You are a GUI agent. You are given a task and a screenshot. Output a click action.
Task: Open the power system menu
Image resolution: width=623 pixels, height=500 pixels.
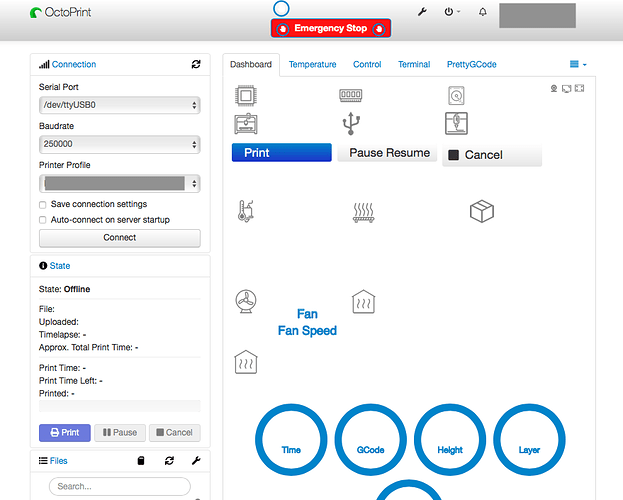click(x=452, y=12)
